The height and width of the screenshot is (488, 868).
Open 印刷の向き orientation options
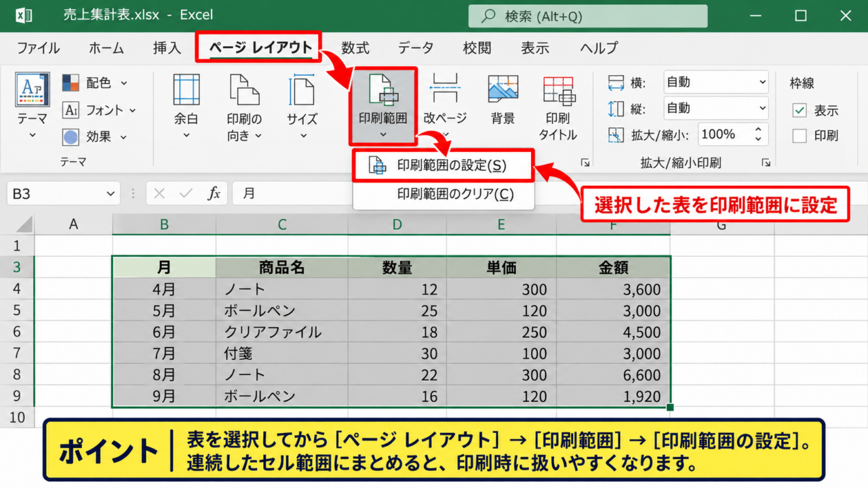[x=244, y=106]
